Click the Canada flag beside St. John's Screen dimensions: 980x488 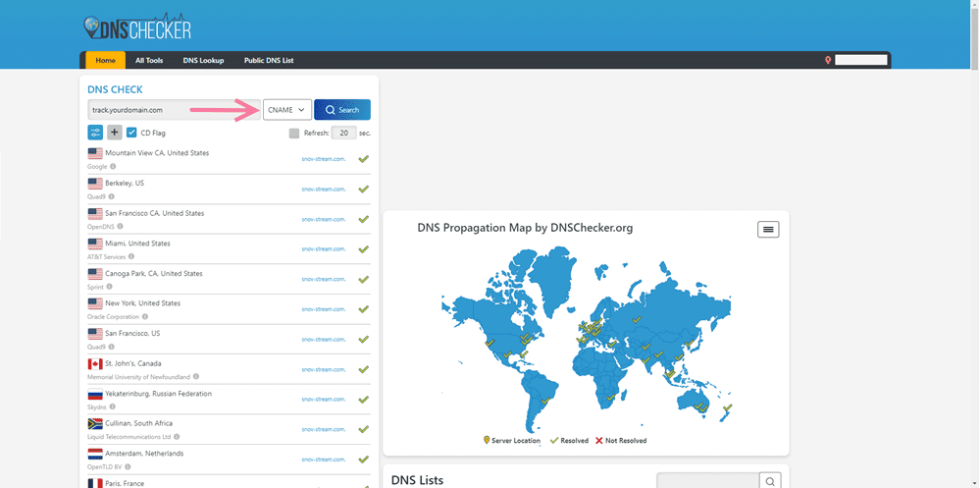(95, 363)
